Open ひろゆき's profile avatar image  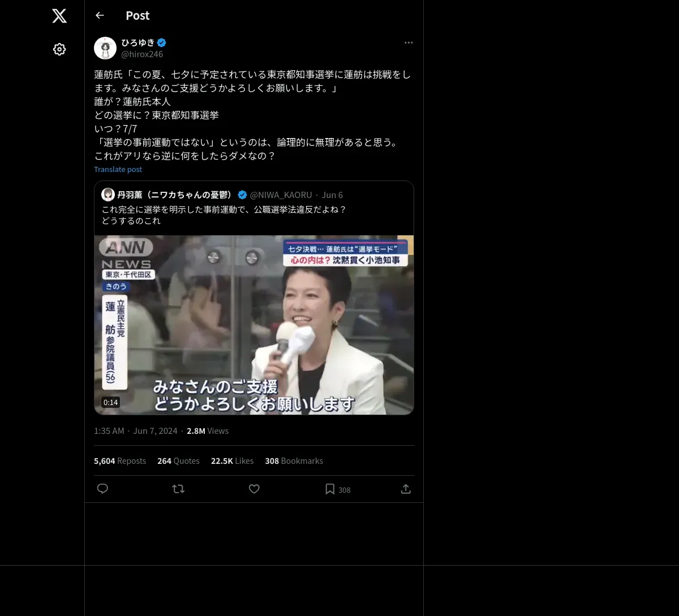coord(105,48)
